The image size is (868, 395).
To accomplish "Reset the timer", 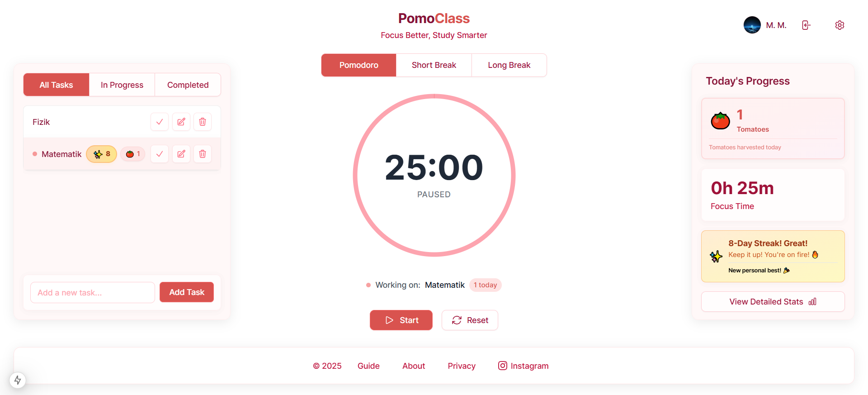I will [470, 320].
